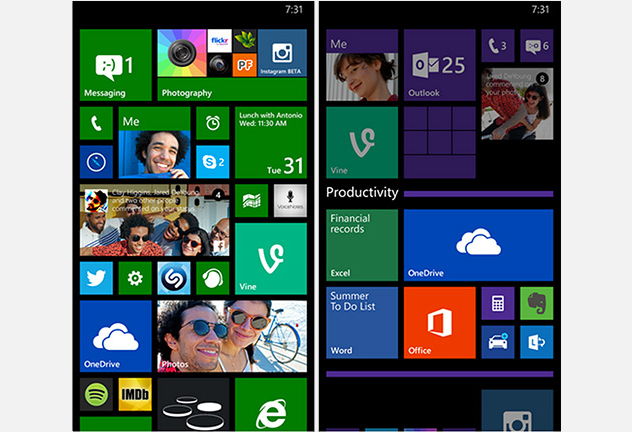Open the Skype tile with 2 notifications

point(213,162)
